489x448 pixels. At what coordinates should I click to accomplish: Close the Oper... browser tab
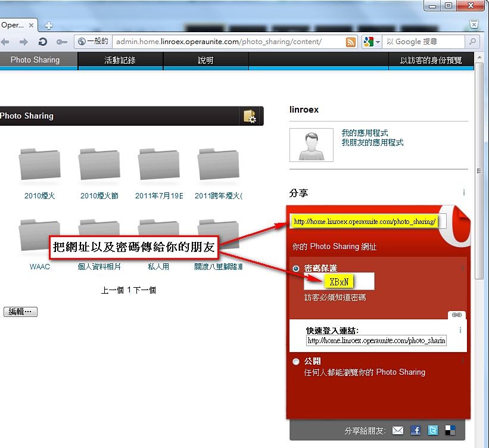click(31, 25)
